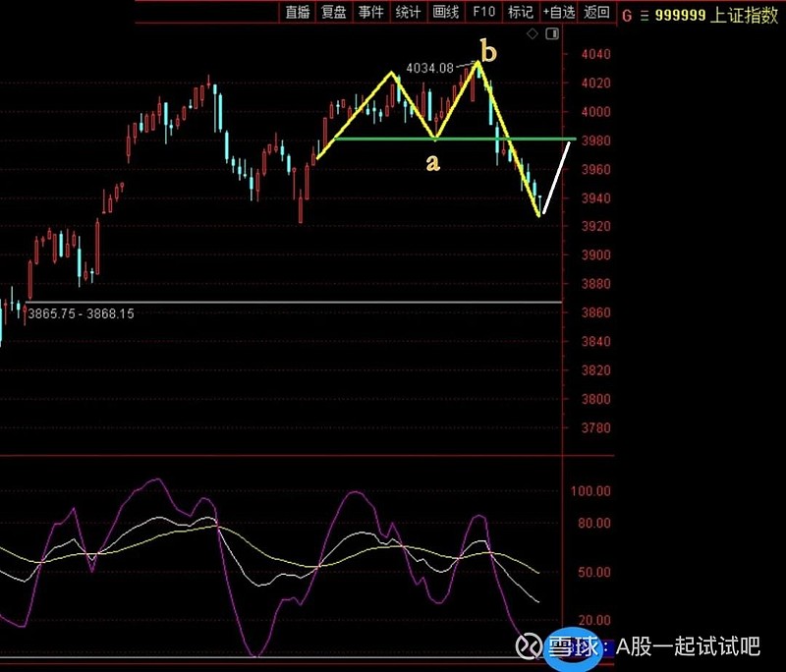Open the 复盘 review tab
The height and width of the screenshot is (672, 786).
coord(334,12)
